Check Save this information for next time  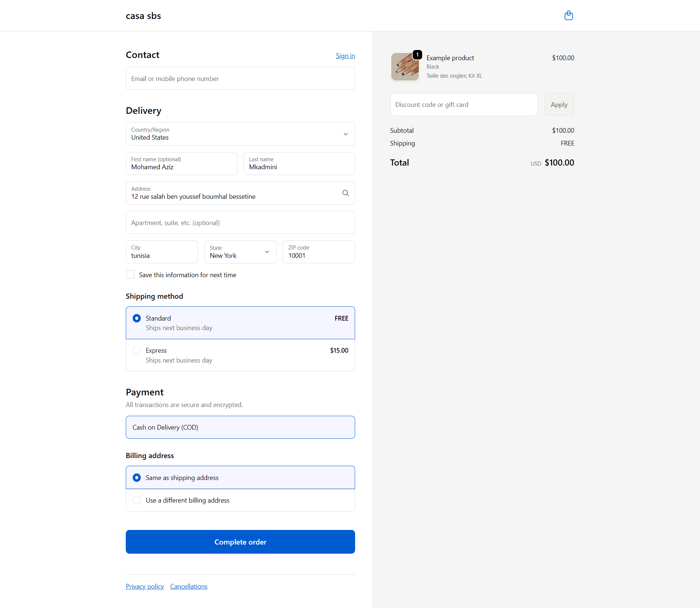(x=130, y=275)
